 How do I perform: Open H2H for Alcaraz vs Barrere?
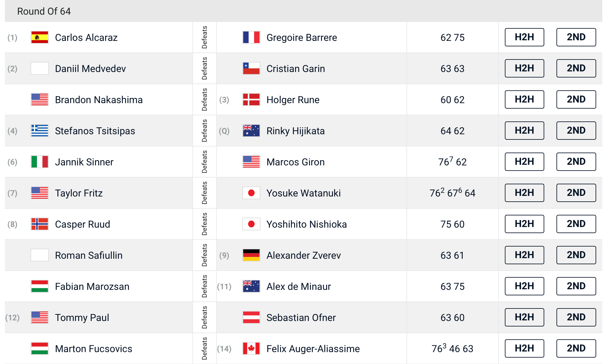(524, 37)
